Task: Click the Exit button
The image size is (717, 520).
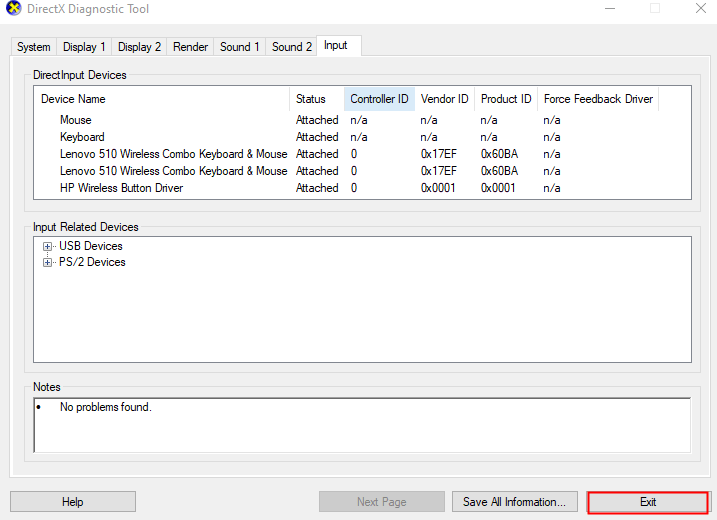Action: [x=648, y=502]
